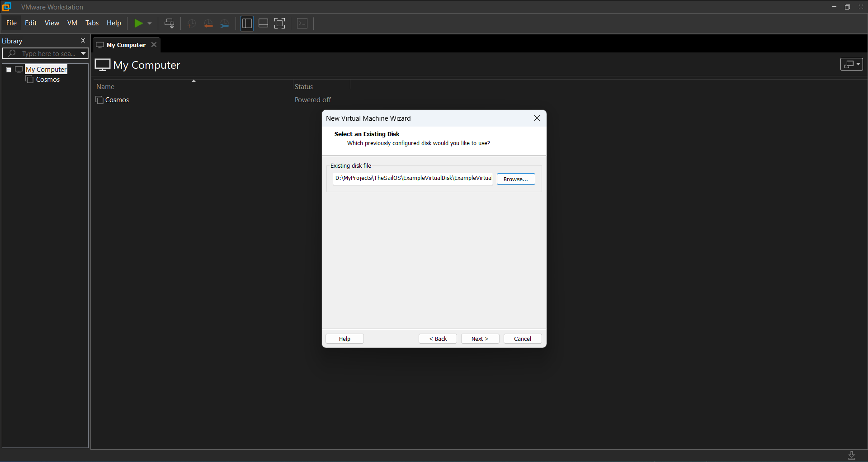
Task: Switch to the My Computer tab
Action: pyautogui.click(x=126, y=45)
